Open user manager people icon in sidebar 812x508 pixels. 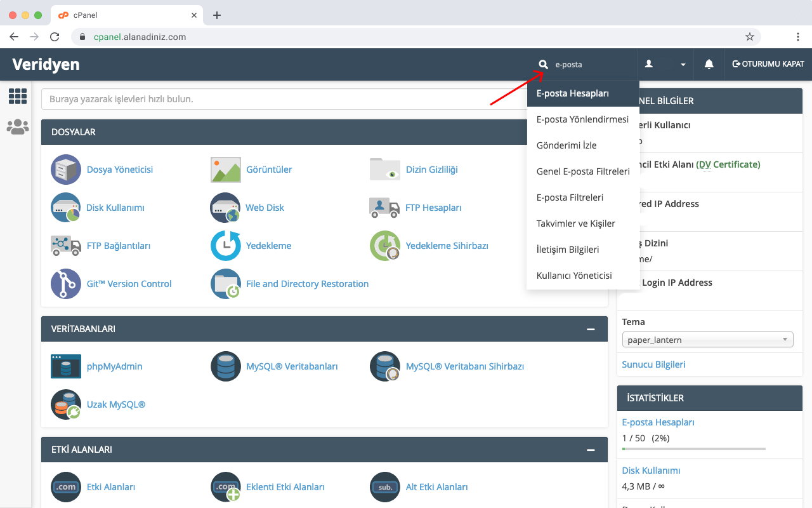(x=18, y=127)
